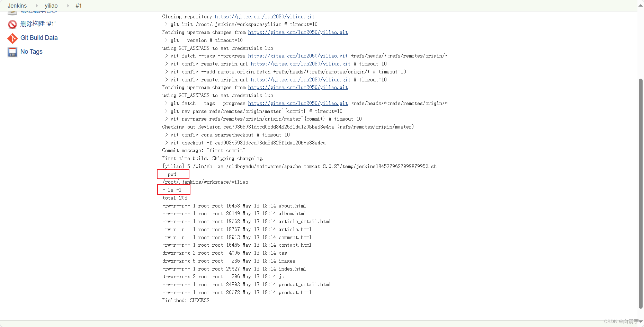The height and width of the screenshot is (327, 644).
Task: Open the No Tags link
Action: (32, 52)
